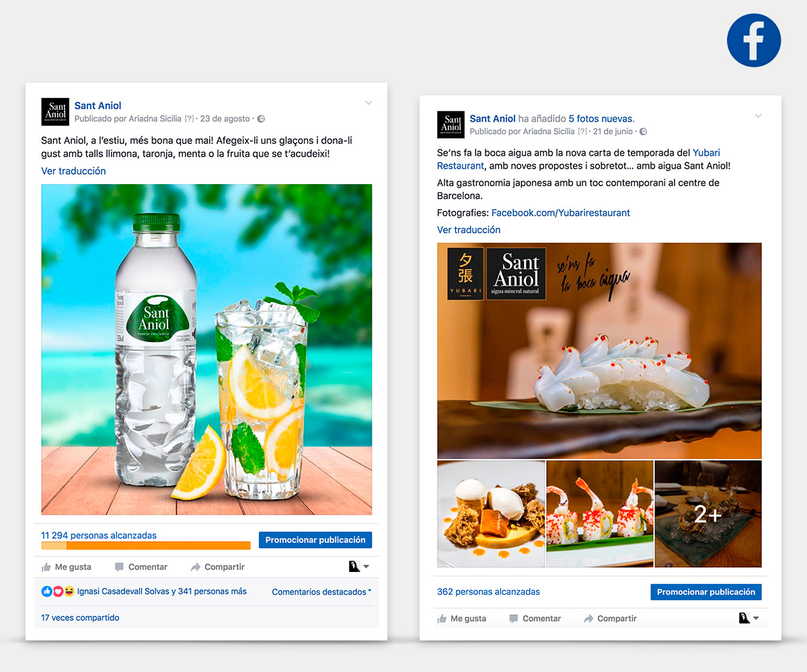The width and height of the screenshot is (807, 672).
Task: Expand options chevron on 23 de agosto post
Action: [x=369, y=103]
